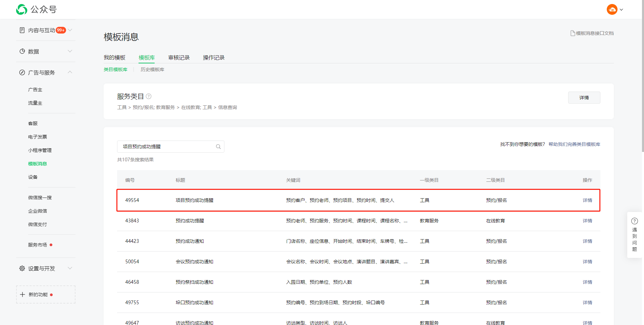Open the 历史模板库 sub-tab
The height and width of the screenshot is (325, 644).
point(152,69)
